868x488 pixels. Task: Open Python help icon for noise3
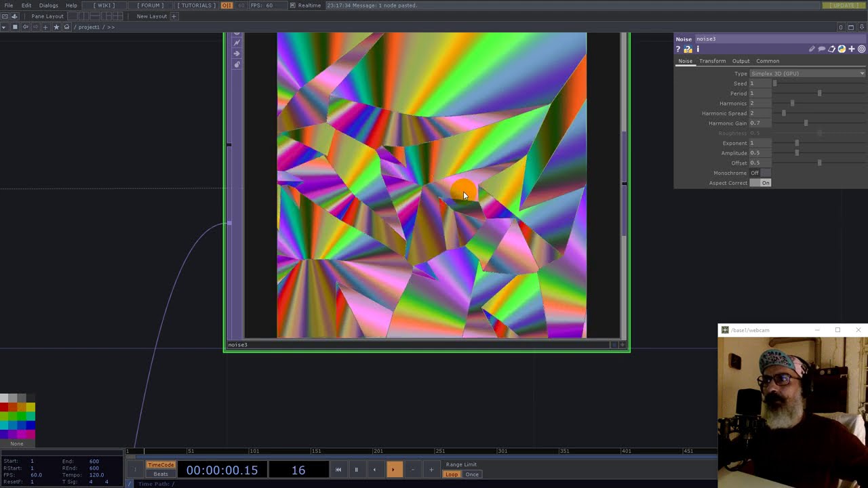click(688, 49)
